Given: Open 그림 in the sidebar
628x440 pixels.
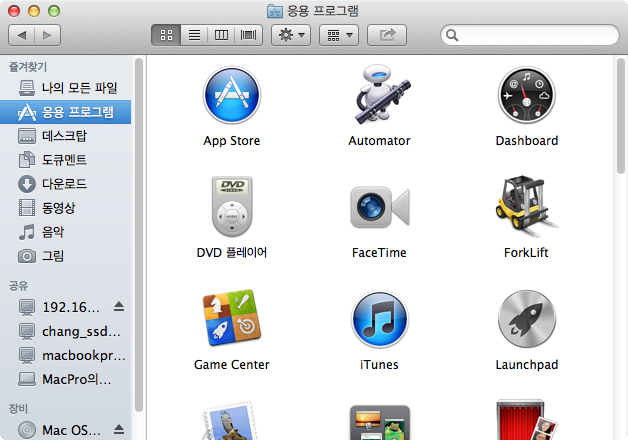Looking at the screenshot, I should point(66,256).
